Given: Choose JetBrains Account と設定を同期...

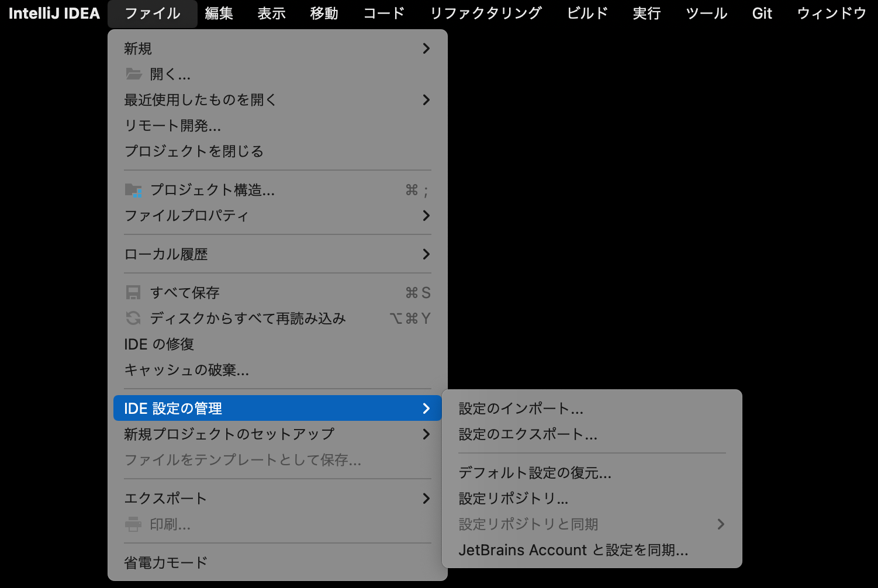Looking at the screenshot, I should tap(592, 550).
